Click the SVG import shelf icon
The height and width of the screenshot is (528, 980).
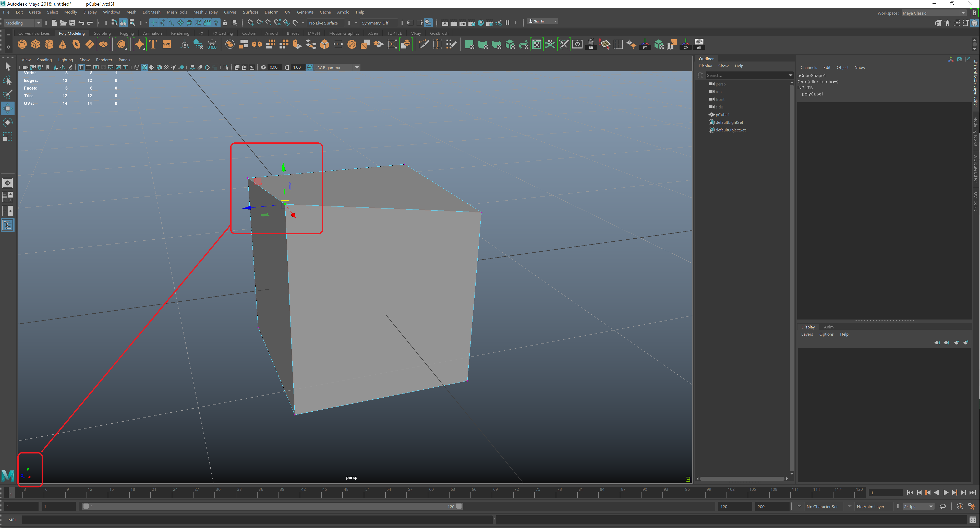tap(167, 44)
